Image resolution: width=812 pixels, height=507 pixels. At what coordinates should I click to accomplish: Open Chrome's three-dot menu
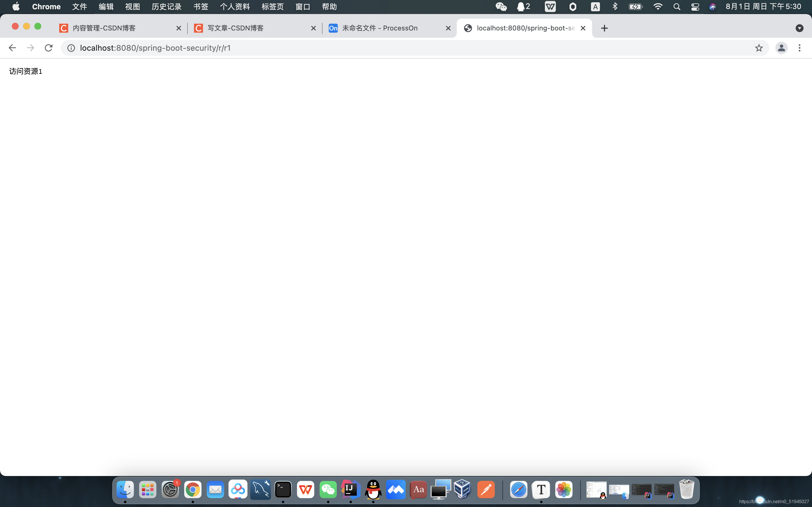(799, 48)
